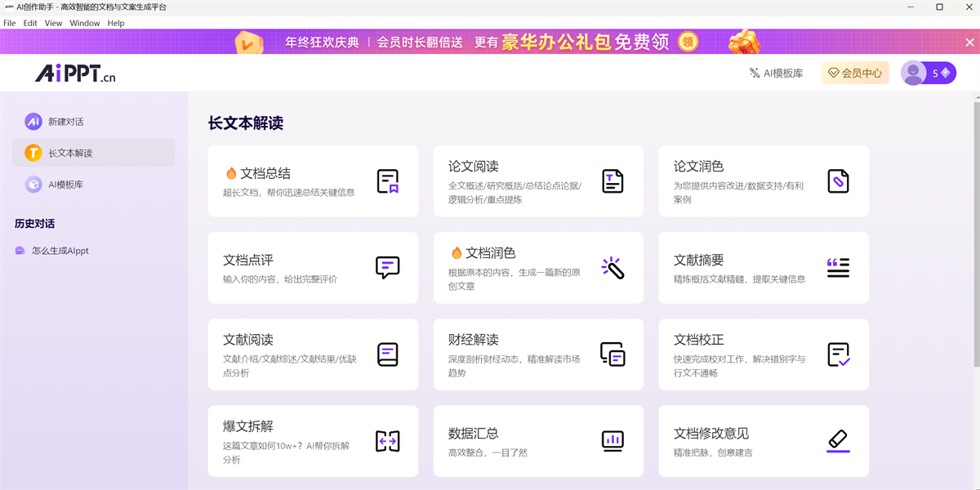Start a 新建对话 from sidebar

click(65, 122)
